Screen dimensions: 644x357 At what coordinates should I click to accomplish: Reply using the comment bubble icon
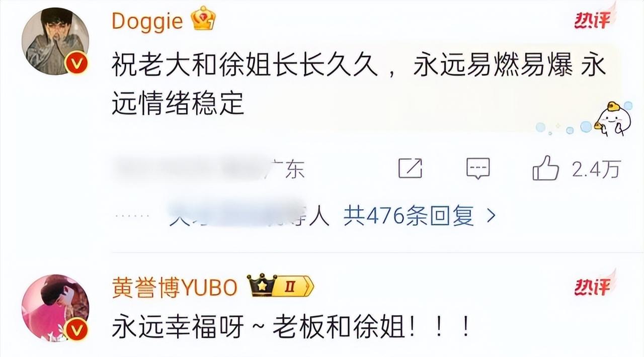pos(478,168)
